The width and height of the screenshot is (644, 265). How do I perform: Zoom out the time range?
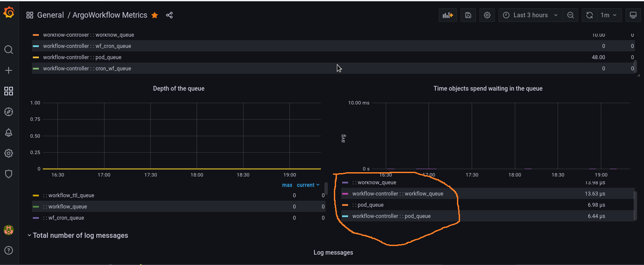(x=571, y=15)
